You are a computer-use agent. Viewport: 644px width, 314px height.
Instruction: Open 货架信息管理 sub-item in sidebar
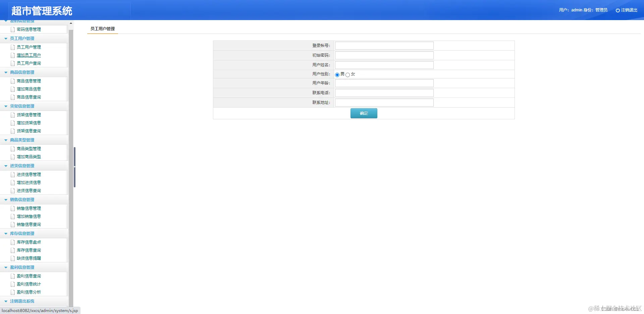(29, 115)
